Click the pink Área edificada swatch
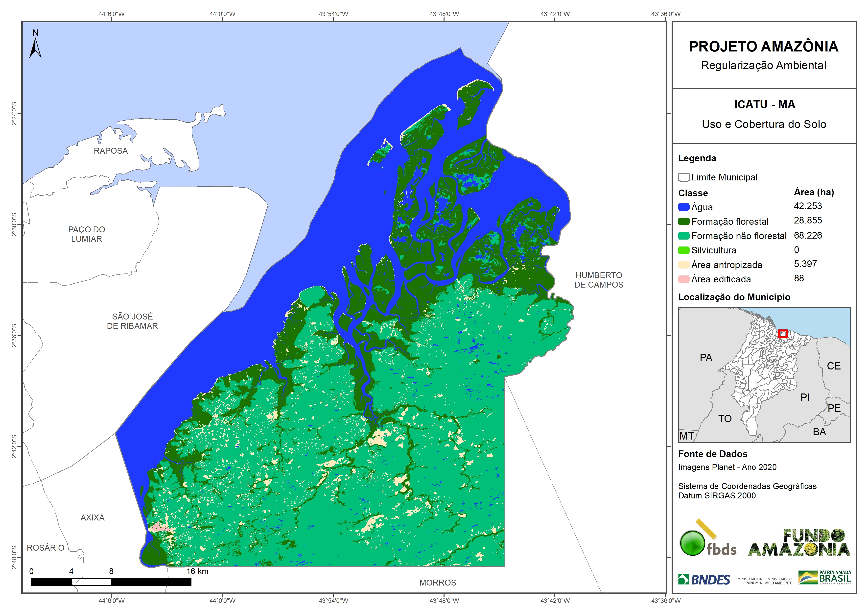Image resolution: width=868 pixels, height=614 pixels. pos(683,279)
